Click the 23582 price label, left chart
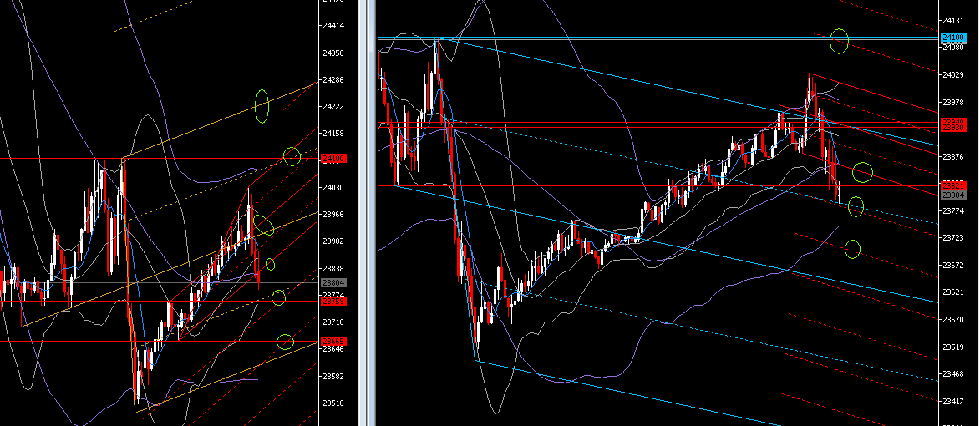The height and width of the screenshot is (426, 980). point(333,376)
